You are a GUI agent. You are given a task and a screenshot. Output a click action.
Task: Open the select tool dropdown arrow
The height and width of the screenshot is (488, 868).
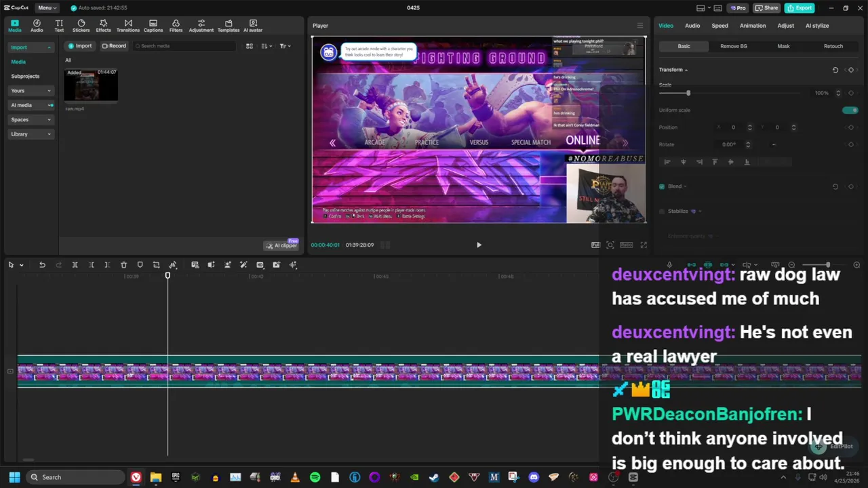coord(21,265)
